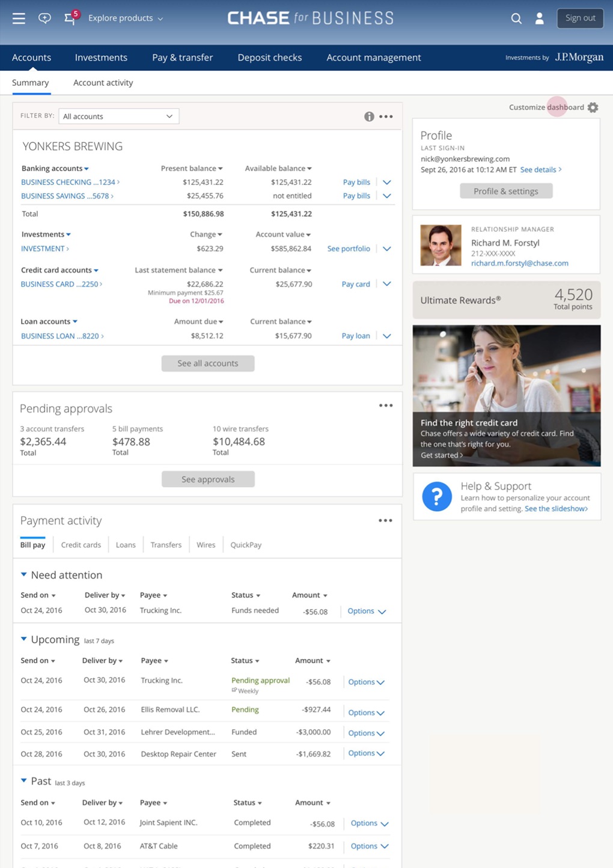Viewport: 613px width, 868px height.
Task: Open Pay & transfer menu
Action: [x=183, y=58]
